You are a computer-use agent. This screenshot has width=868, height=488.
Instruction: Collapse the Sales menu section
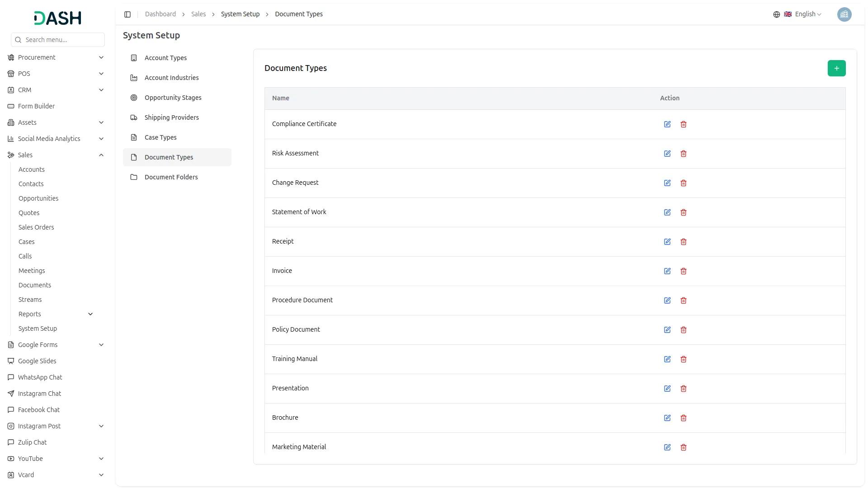click(x=101, y=155)
